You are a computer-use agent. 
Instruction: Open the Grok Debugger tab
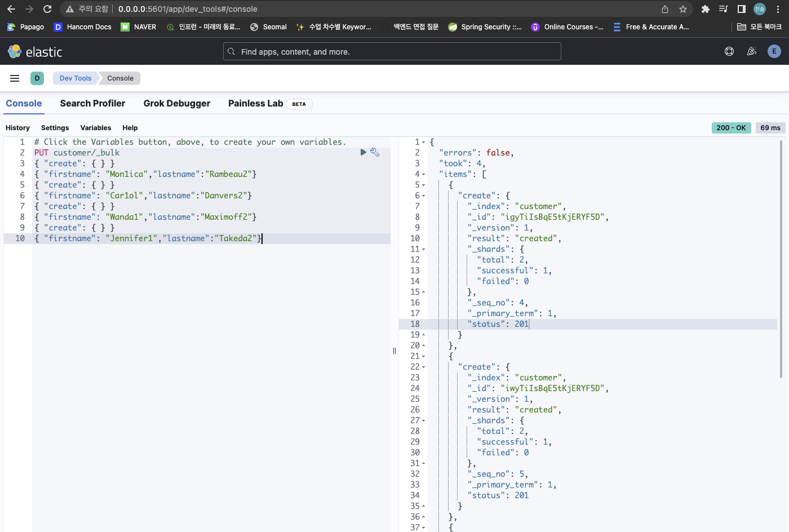(176, 104)
